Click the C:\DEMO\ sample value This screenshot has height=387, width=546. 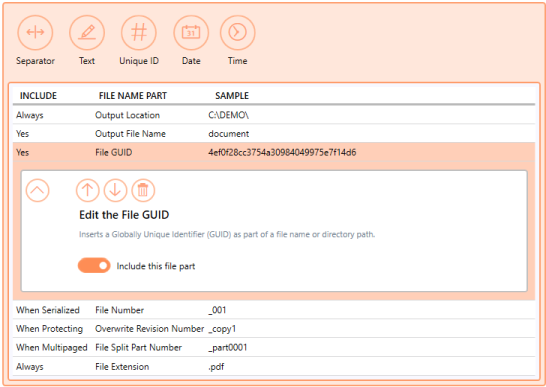pos(228,115)
